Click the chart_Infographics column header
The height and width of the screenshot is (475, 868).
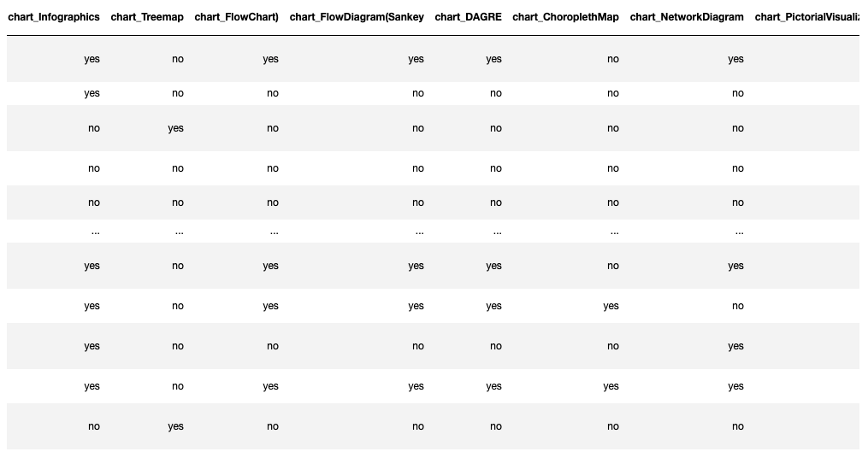pyautogui.click(x=54, y=17)
